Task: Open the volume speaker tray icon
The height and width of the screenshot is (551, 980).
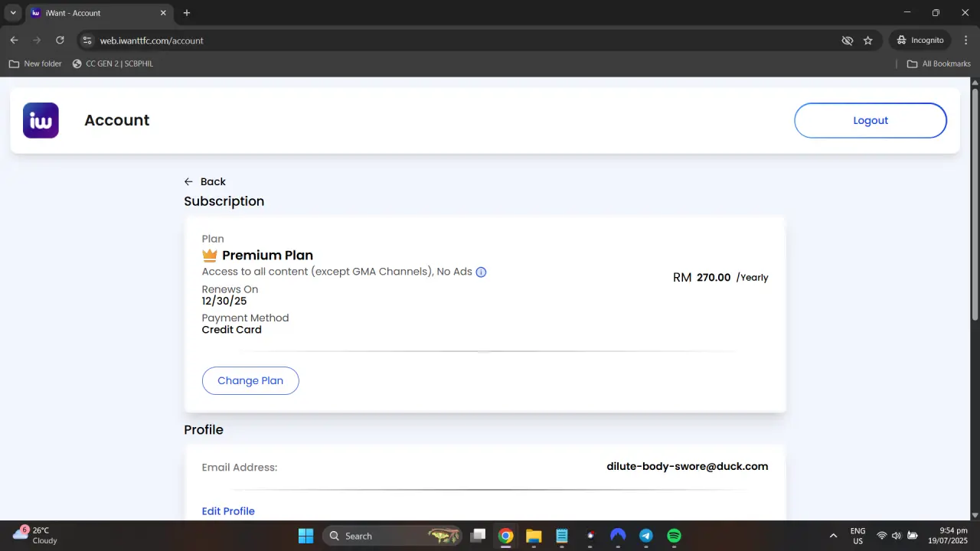Action: tap(897, 536)
